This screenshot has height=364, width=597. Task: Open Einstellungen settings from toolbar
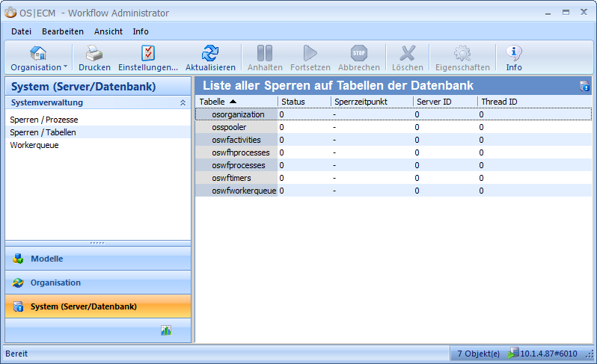click(148, 53)
